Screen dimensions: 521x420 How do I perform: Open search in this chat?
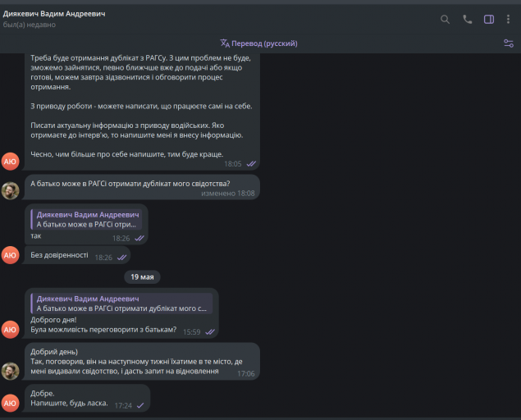click(x=446, y=20)
